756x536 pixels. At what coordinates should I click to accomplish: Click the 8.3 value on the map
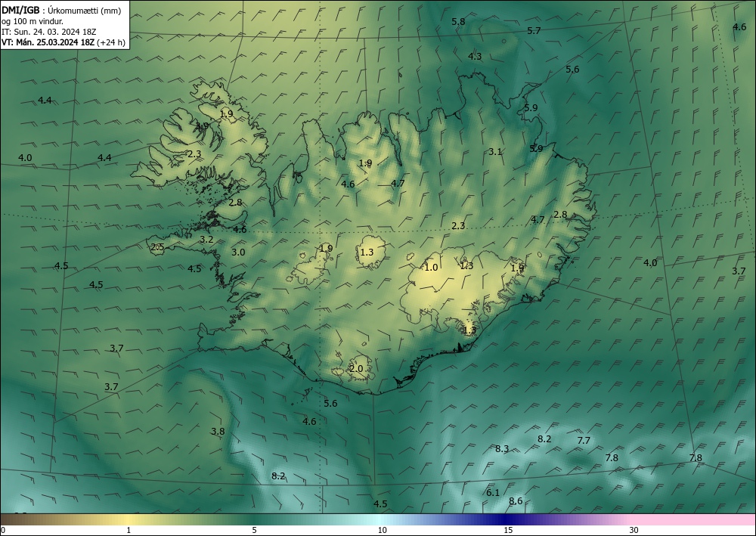(502, 449)
